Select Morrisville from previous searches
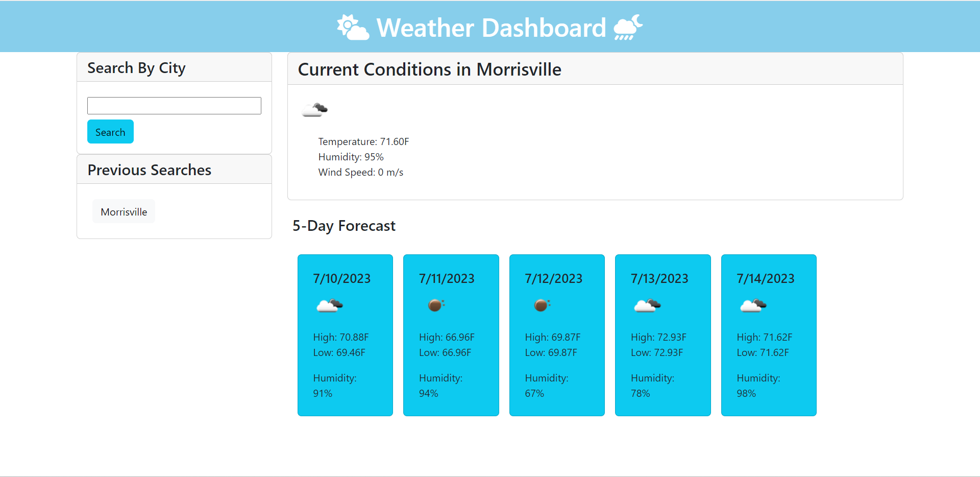The image size is (980, 477). [124, 211]
